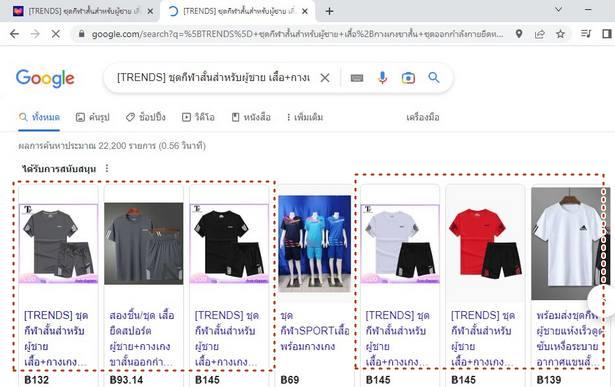This screenshot has height=387, width=615.
Task: Switch to the ช้อปปิ้ง shopping tab
Action: click(x=146, y=117)
